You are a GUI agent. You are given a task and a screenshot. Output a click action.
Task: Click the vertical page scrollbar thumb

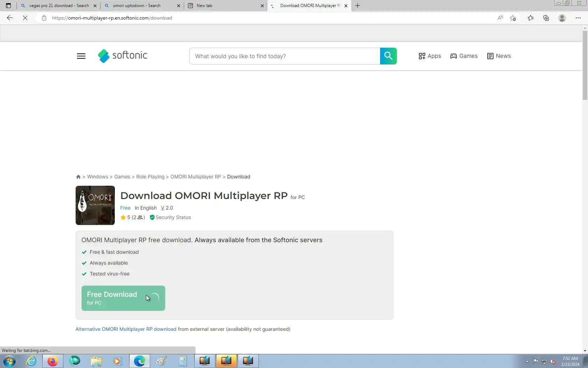tap(585, 66)
